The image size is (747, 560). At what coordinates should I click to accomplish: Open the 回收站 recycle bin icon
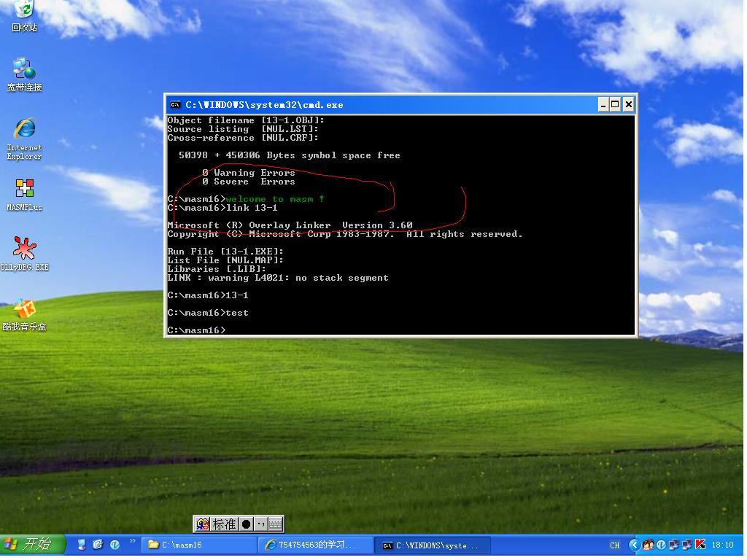coord(24,15)
